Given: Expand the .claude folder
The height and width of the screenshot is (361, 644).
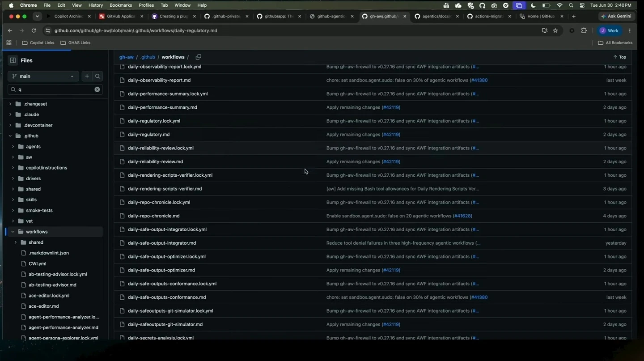Looking at the screenshot, I should click(10, 115).
